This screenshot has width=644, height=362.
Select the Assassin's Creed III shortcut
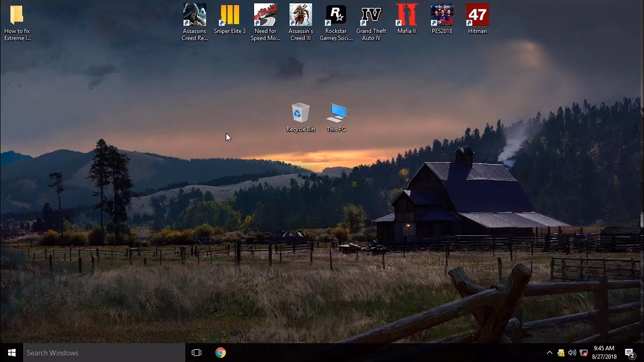pyautogui.click(x=301, y=23)
